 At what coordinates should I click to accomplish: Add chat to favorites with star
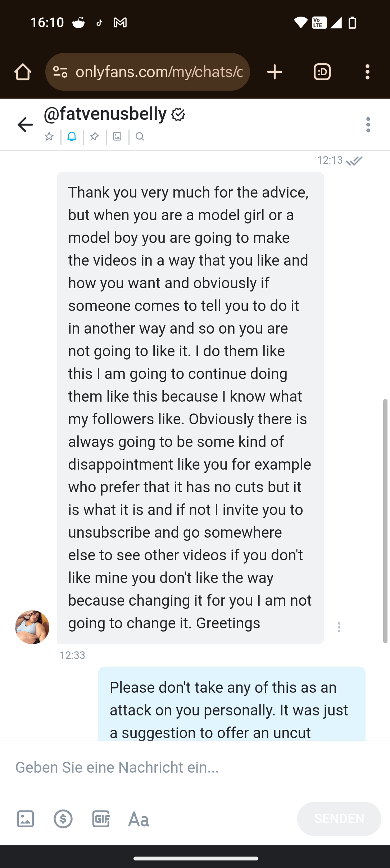coord(49,137)
